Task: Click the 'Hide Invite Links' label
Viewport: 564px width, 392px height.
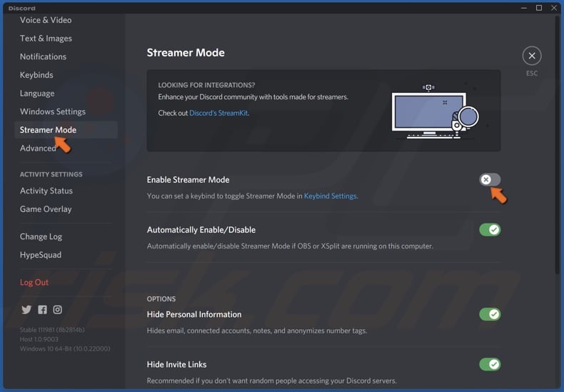Action: [x=176, y=365]
